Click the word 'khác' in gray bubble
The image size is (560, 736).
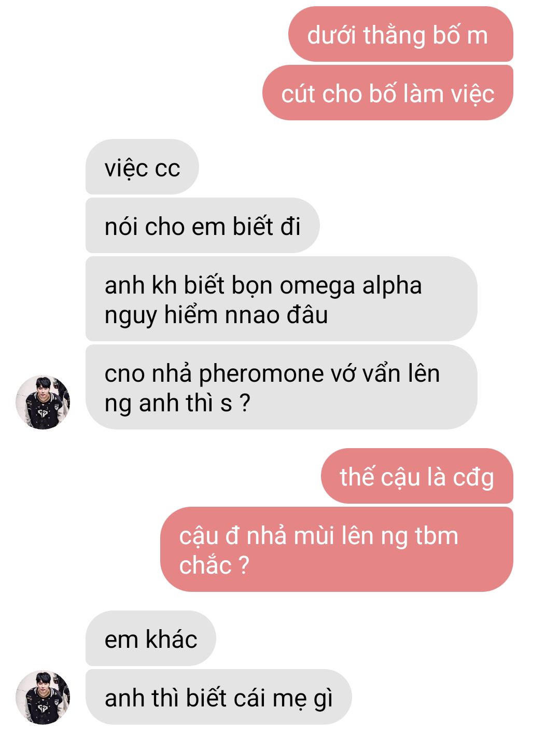tap(172, 638)
